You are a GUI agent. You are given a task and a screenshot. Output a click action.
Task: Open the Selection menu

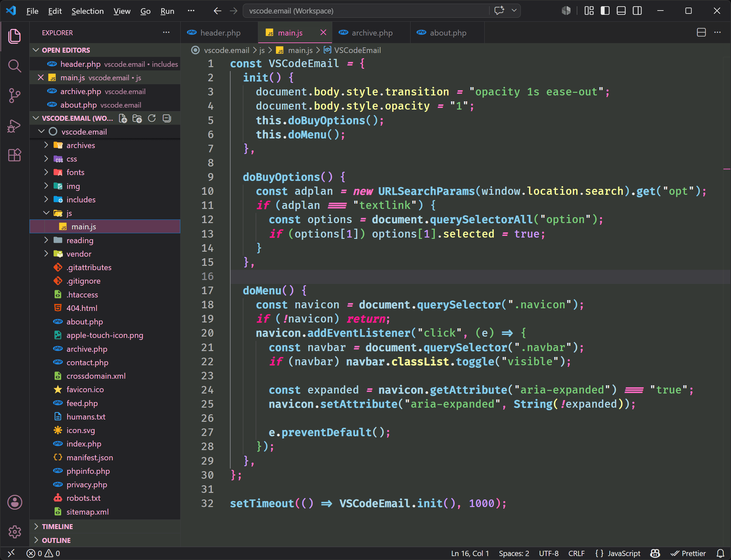point(87,11)
